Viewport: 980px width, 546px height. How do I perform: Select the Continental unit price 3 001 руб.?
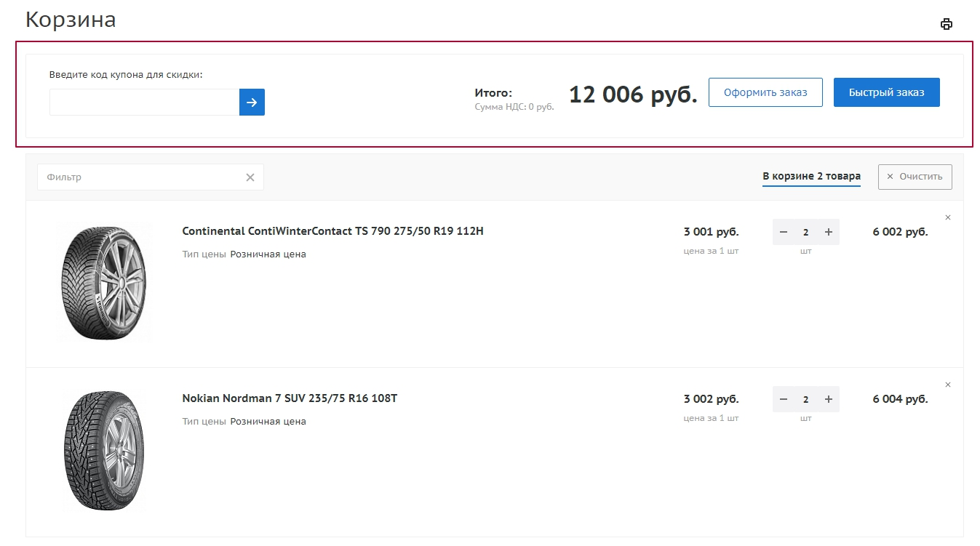click(x=711, y=232)
